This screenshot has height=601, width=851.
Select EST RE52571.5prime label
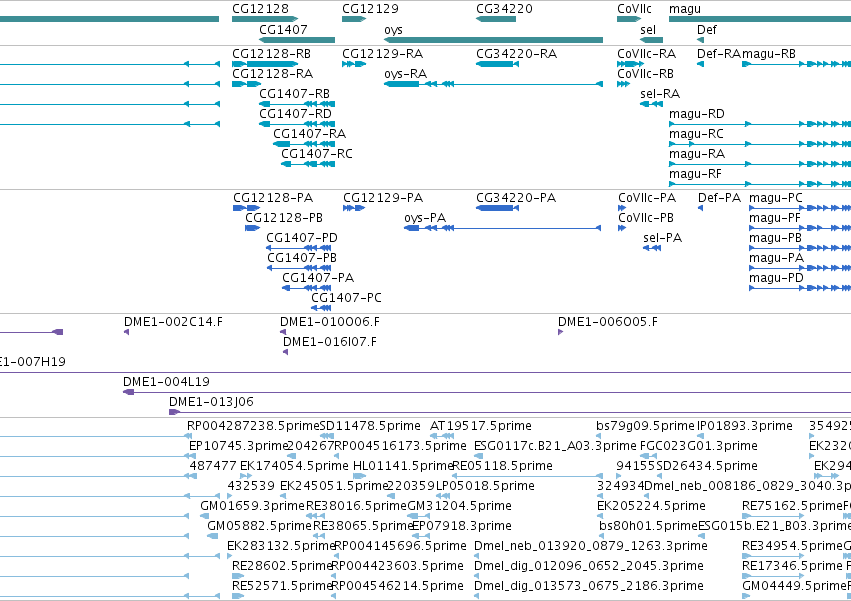(x=282, y=586)
